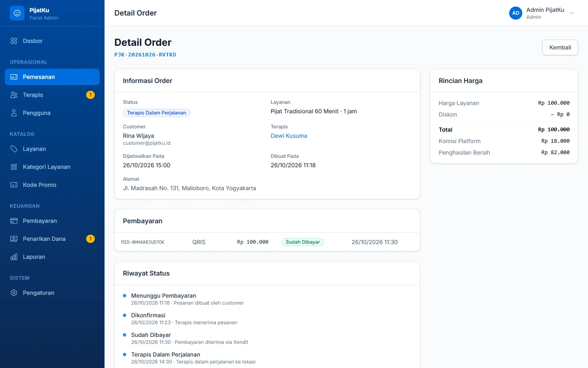Click the Pengguna user icon
Image resolution: width=588 pixels, height=368 pixels.
click(14, 113)
